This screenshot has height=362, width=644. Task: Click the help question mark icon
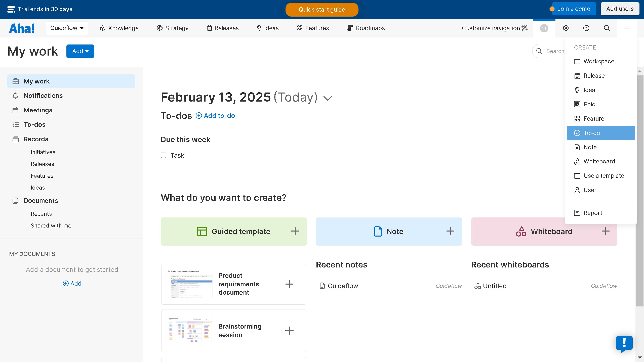point(586,28)
